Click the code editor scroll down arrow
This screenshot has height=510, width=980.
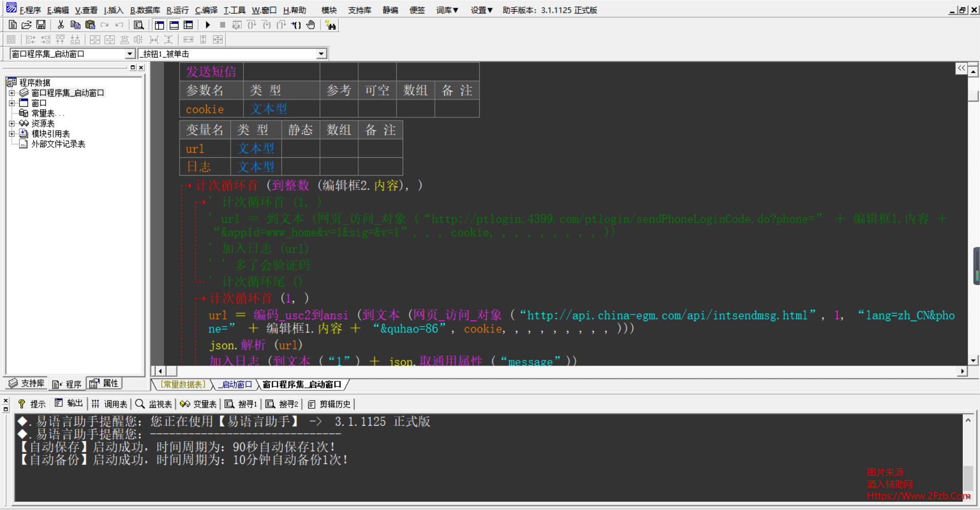click(973, 360)
